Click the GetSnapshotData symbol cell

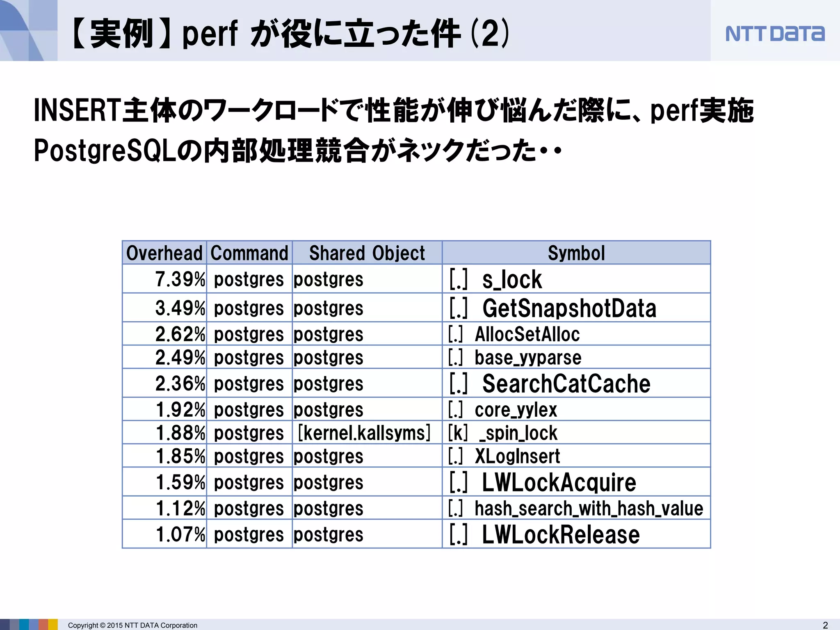[x=576, y=308]
